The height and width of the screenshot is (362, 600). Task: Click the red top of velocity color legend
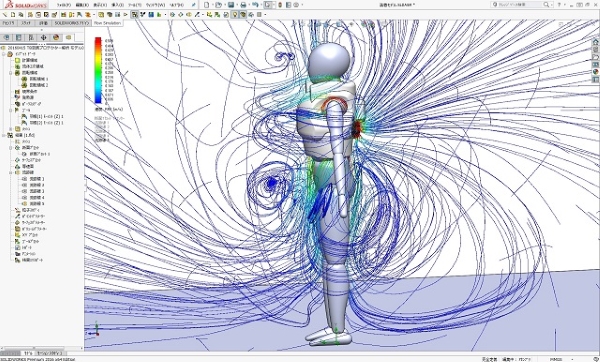click(98, 39)
